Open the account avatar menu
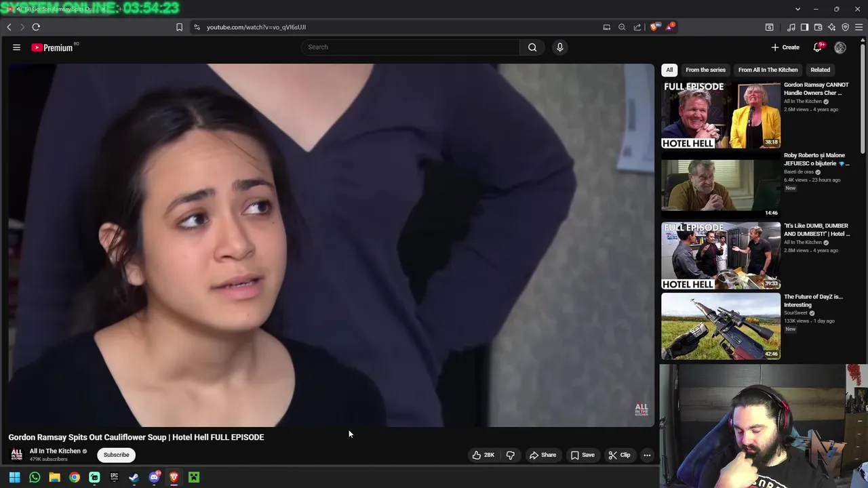Viewport: 868px width, 488px height. 840,47
